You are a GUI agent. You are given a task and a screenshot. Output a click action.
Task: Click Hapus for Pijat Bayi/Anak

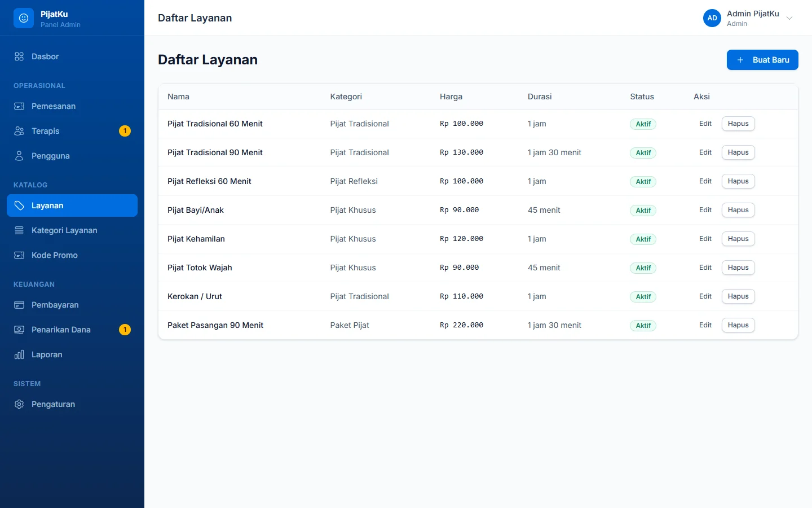pos(738,210)
